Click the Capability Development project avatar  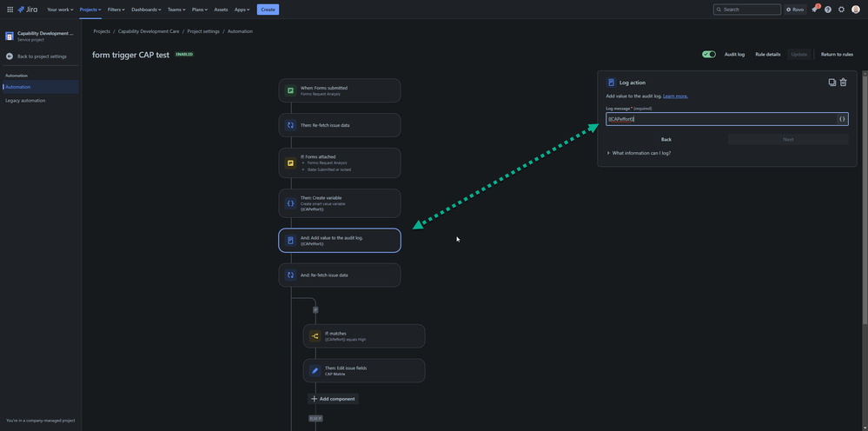point(10,36)
